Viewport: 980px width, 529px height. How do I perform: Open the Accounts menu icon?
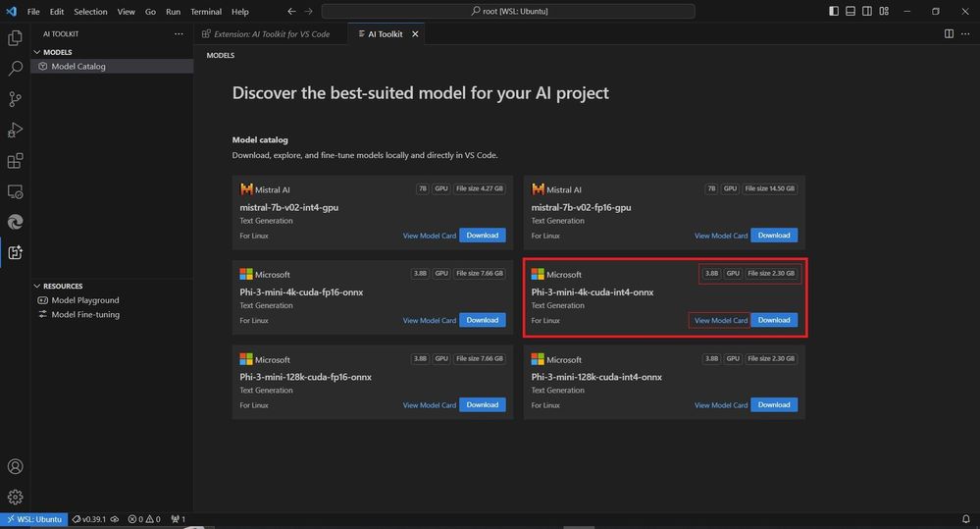[x=15, y=466]
